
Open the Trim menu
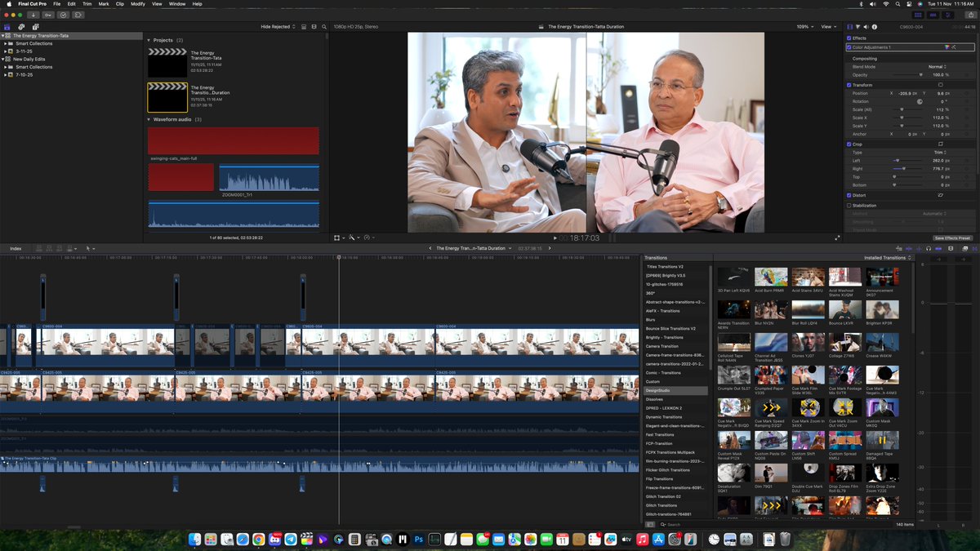(x=87, y=4)
